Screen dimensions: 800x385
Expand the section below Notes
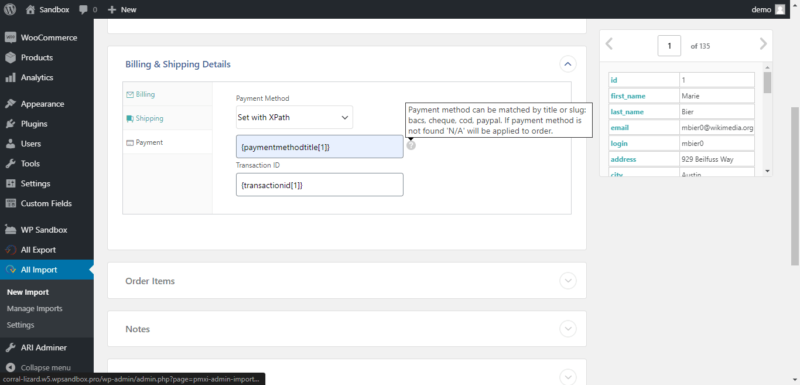[568, 377]
